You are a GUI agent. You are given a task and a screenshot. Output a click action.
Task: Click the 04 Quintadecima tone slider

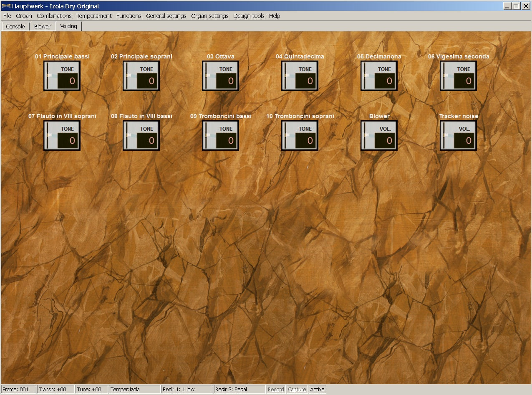click(x=287, y=76)
